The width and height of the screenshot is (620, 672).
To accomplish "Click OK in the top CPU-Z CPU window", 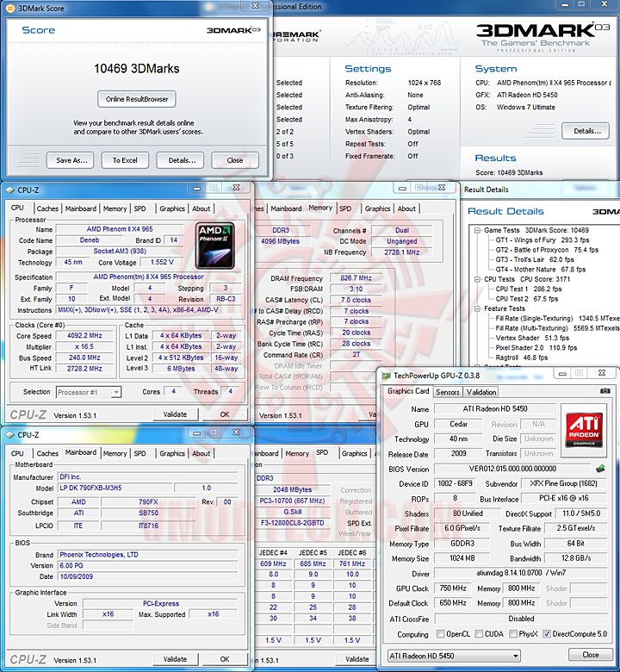I will click(x=225, y=414).
